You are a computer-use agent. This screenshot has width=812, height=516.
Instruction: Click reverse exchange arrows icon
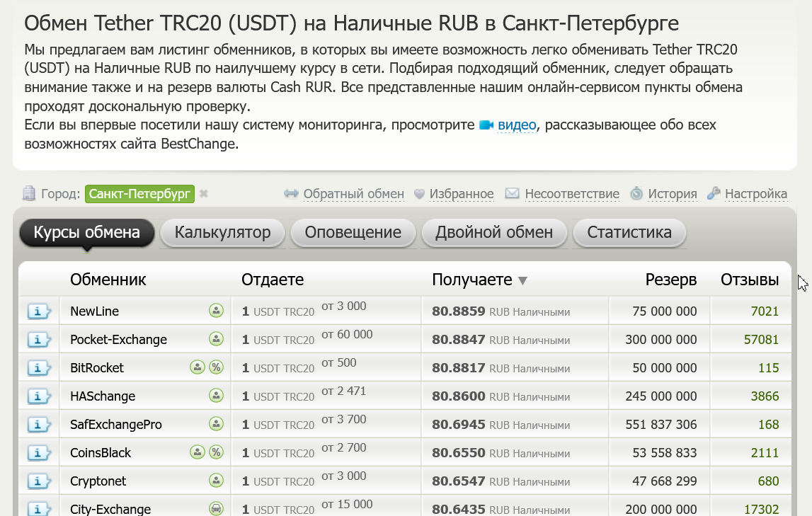pyautogui.click(x=292, y=193)
